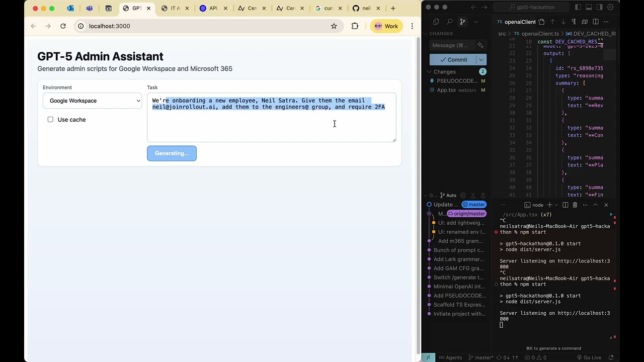This screenshot has height=362, width=644.
Task: Open pinned Outlook tab in Chrome
Action: click(x=70, y=8)
